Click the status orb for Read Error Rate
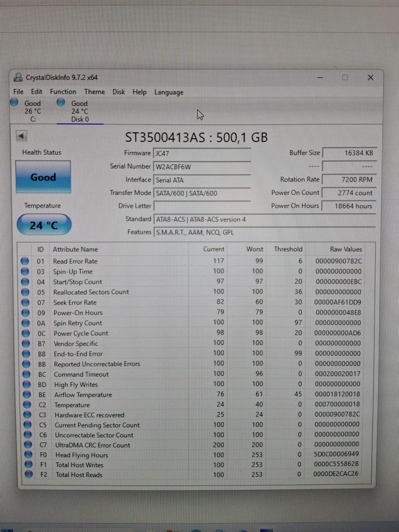The image size is (399, 532). point(25,261)
